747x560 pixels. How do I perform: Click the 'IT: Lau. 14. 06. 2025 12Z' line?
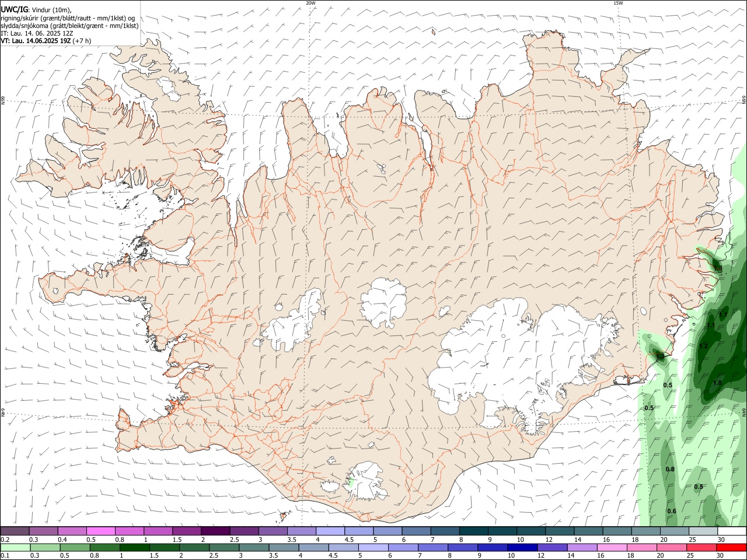(37, 33)
